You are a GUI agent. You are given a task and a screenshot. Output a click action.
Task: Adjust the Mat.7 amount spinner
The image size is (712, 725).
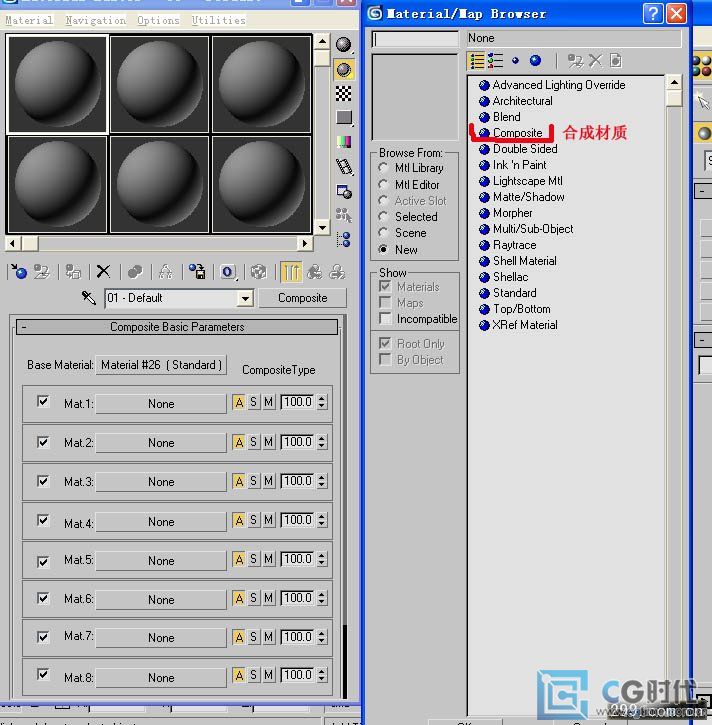(x=322, y=637)
